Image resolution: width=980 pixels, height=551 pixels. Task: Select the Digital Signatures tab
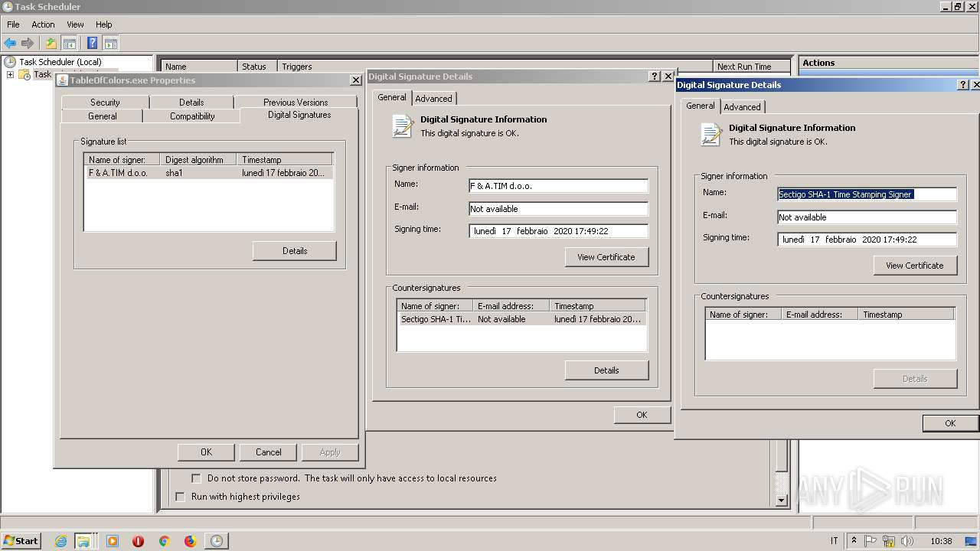(x=299, y=115)
